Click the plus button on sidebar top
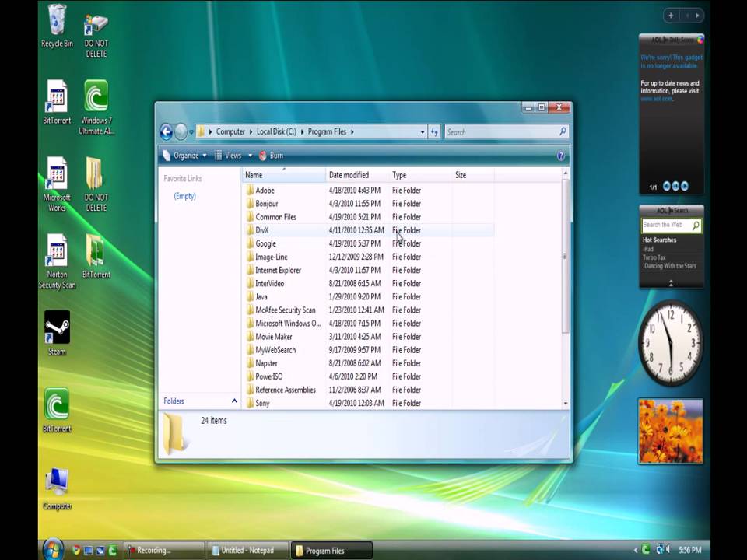This screenshot has width=747, height=560. tap(671, 16)
